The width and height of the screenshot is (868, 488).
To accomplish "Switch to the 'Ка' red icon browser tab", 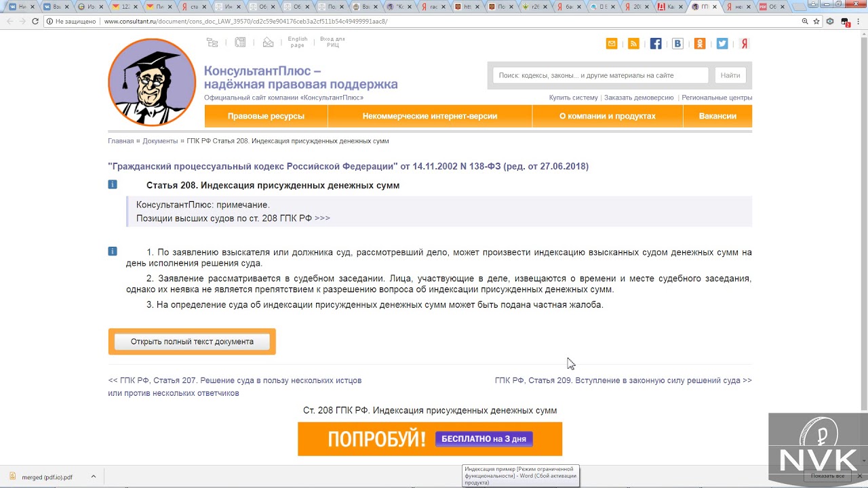I will [671, 6].
